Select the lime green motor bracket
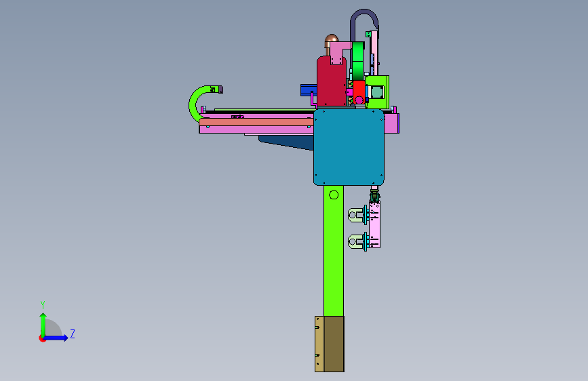588x381 pixels. coord(377,92)
